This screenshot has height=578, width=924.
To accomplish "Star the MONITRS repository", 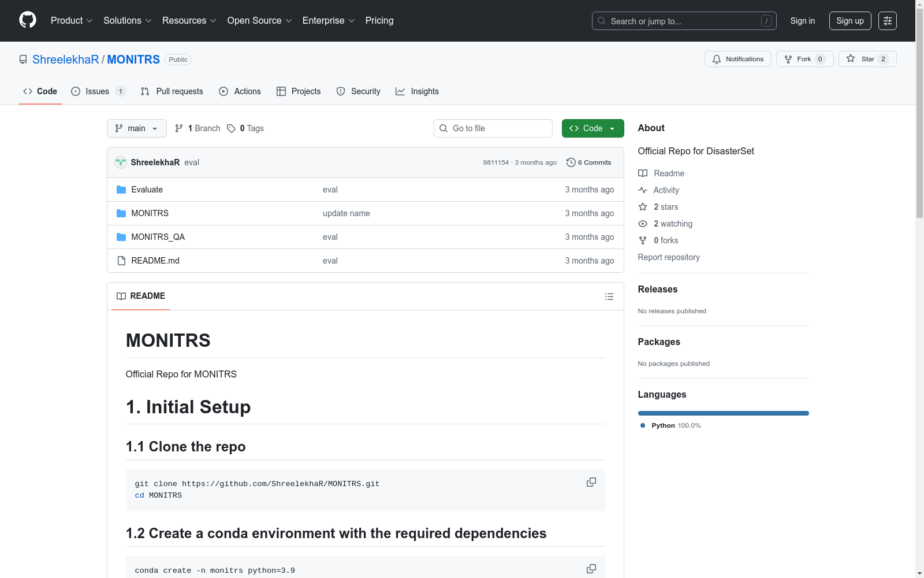I will 867,59.
